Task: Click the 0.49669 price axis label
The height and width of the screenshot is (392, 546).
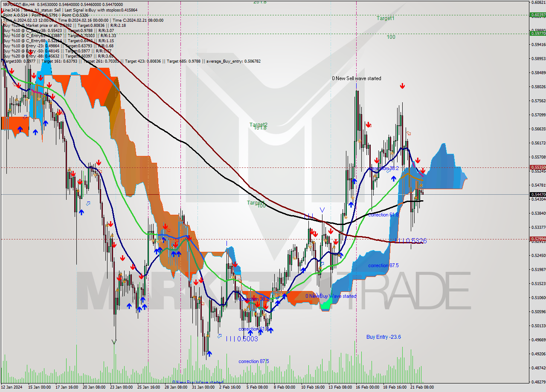Action: 538,340
